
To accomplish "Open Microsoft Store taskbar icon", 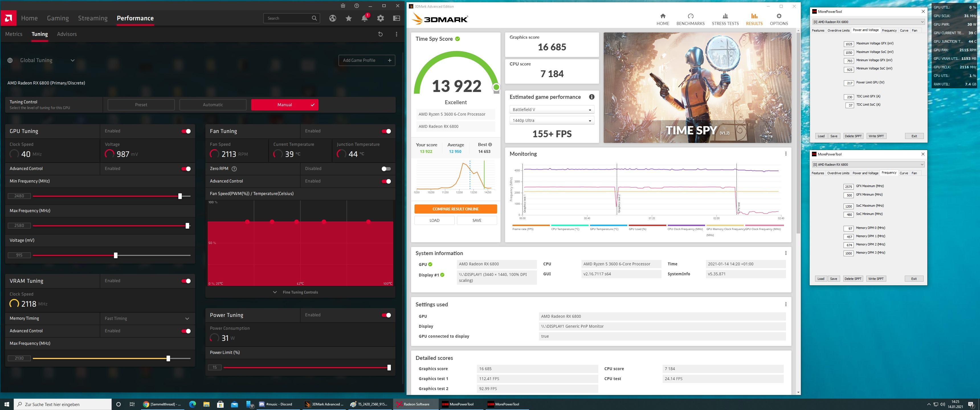I will (220, 404).
